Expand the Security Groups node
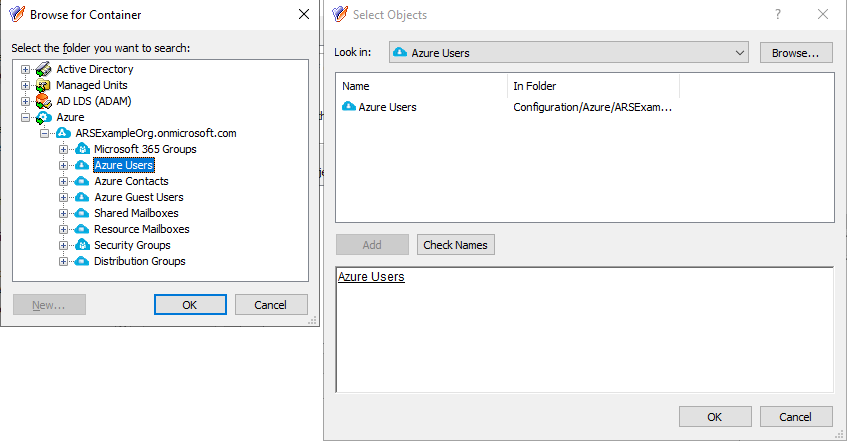The width and height of the screenshot is (847, 441). tap(63, 245)
